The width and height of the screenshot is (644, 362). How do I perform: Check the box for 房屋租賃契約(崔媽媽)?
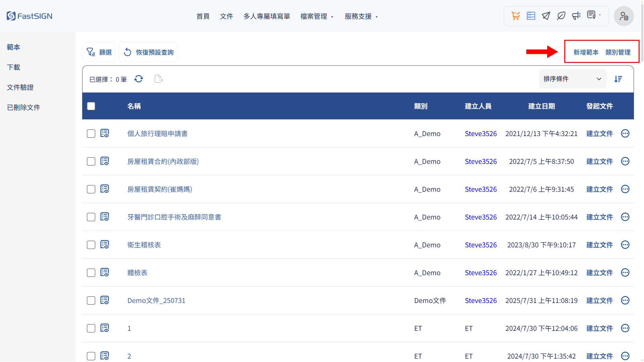91,189
